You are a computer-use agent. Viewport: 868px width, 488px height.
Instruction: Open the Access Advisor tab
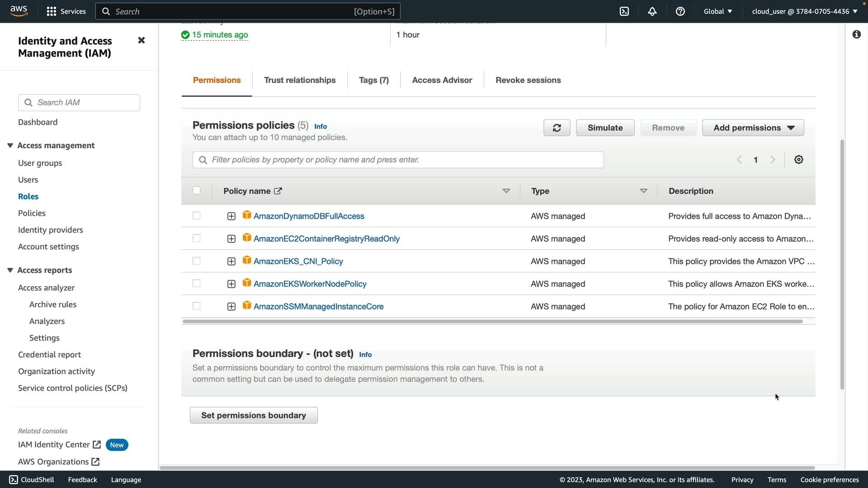click(442, 80)
